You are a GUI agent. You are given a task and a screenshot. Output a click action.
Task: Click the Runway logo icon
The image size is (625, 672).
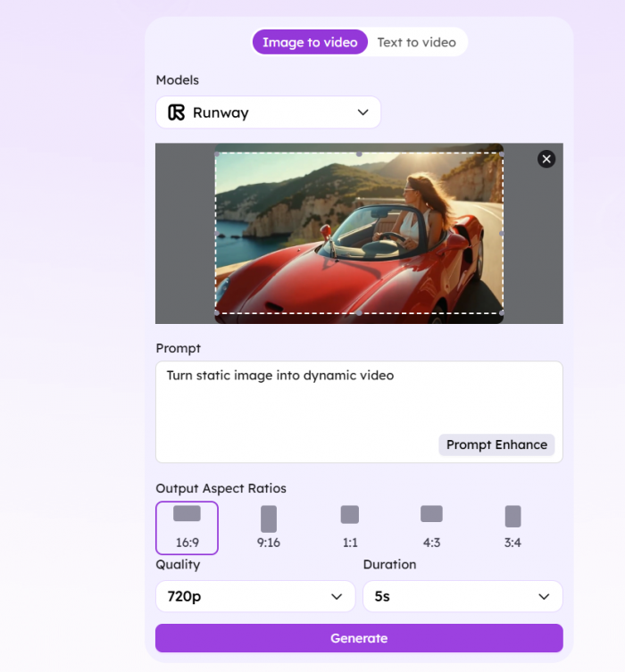[176, 112]
